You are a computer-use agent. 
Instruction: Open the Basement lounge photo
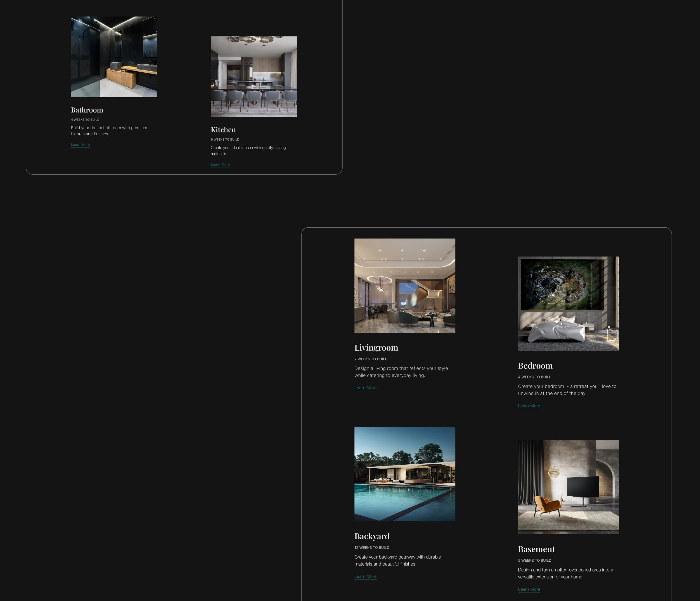pos(568,487)
